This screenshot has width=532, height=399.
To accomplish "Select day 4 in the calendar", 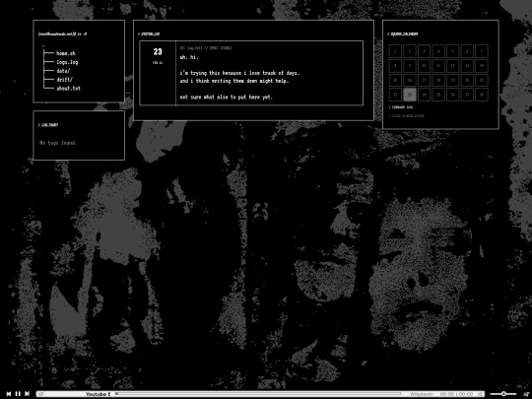I will 438,51.
